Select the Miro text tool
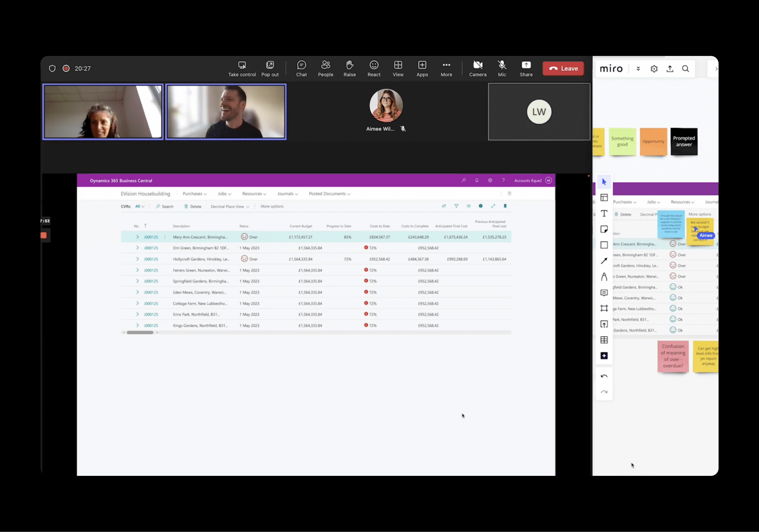This screenshot has width=759, height=532. (604, 214)
